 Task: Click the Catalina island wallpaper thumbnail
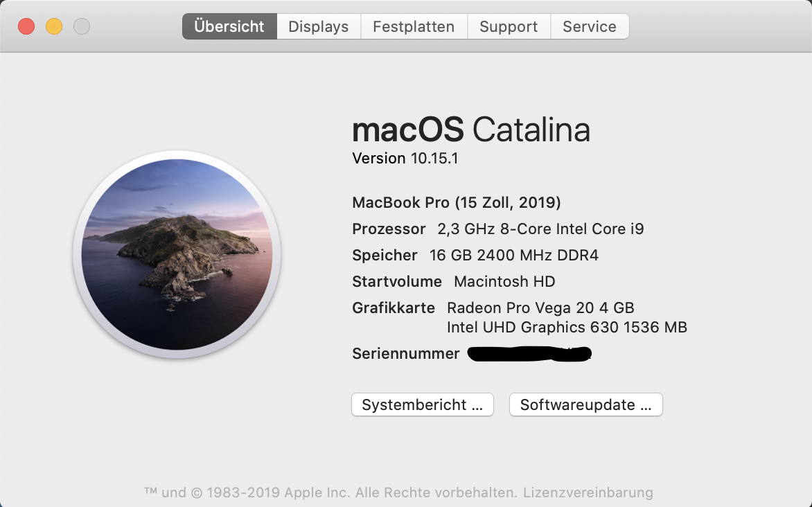point(177,255)
